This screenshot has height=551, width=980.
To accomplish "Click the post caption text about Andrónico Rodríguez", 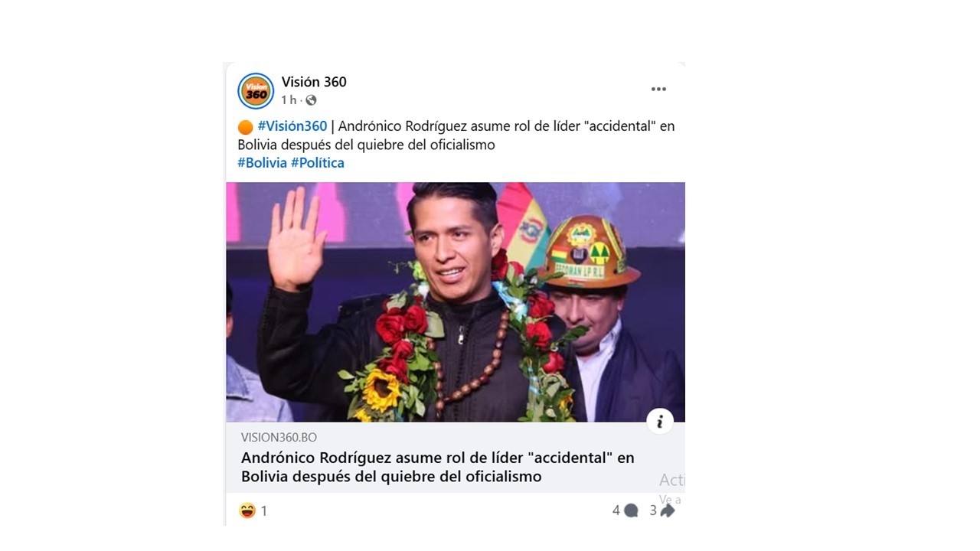I will click(x=456, y=135).
